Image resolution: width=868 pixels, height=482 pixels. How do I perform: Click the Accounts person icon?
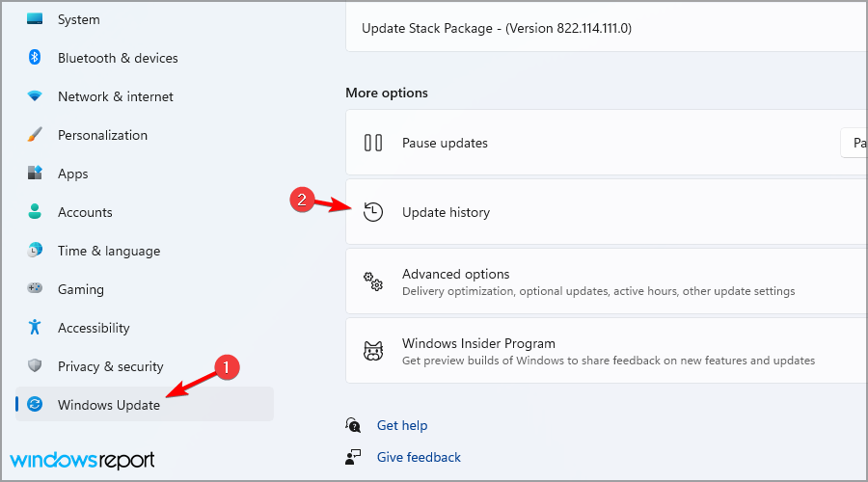[35, 212]
